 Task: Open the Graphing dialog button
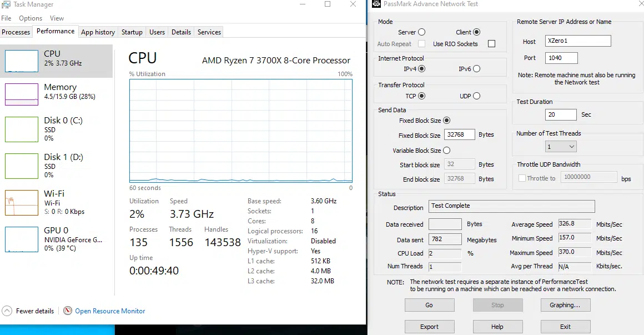565,305
